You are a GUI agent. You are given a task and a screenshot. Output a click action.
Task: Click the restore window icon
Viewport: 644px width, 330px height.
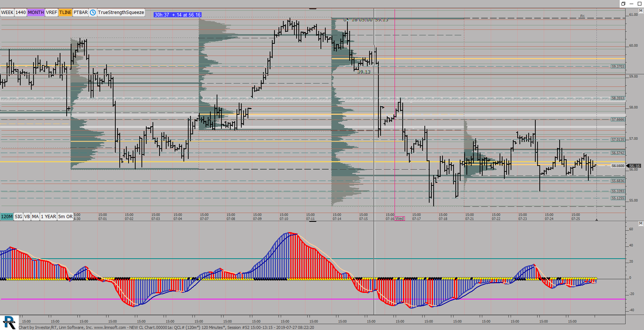click(x=623, y=4)
